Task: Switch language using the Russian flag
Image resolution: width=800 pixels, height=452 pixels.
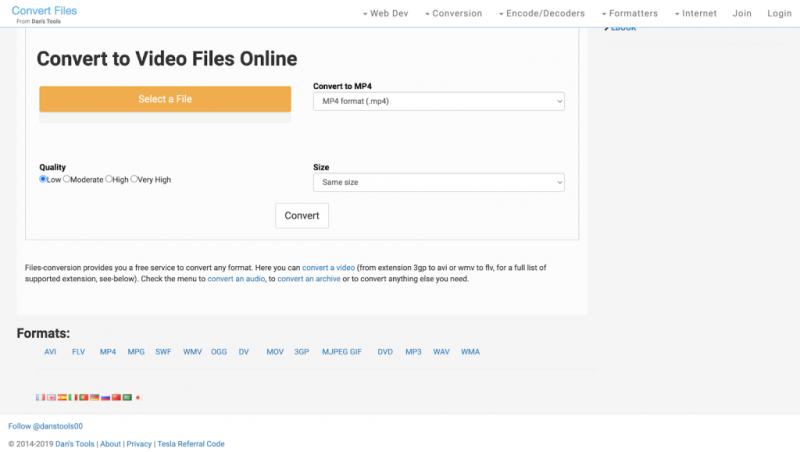Action: pos(106,397)
